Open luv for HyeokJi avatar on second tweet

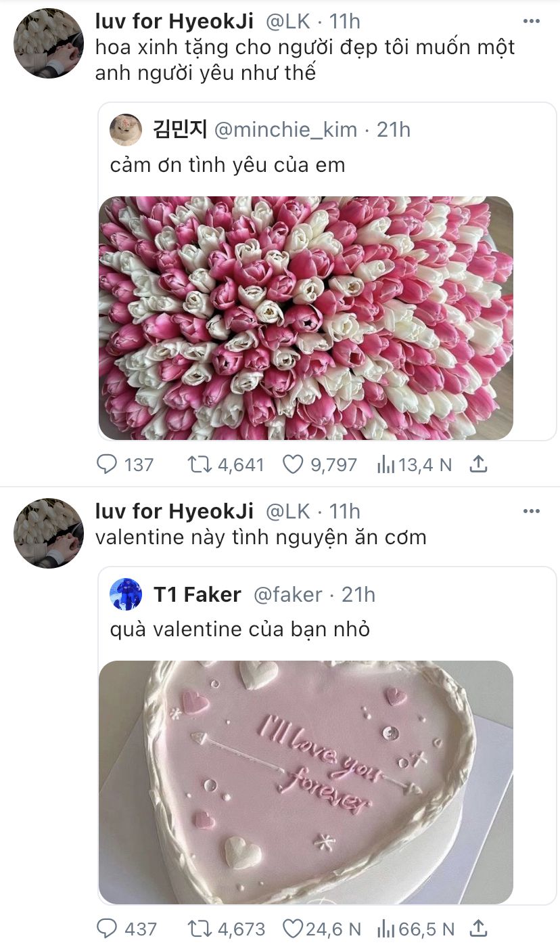coord(49,533)
